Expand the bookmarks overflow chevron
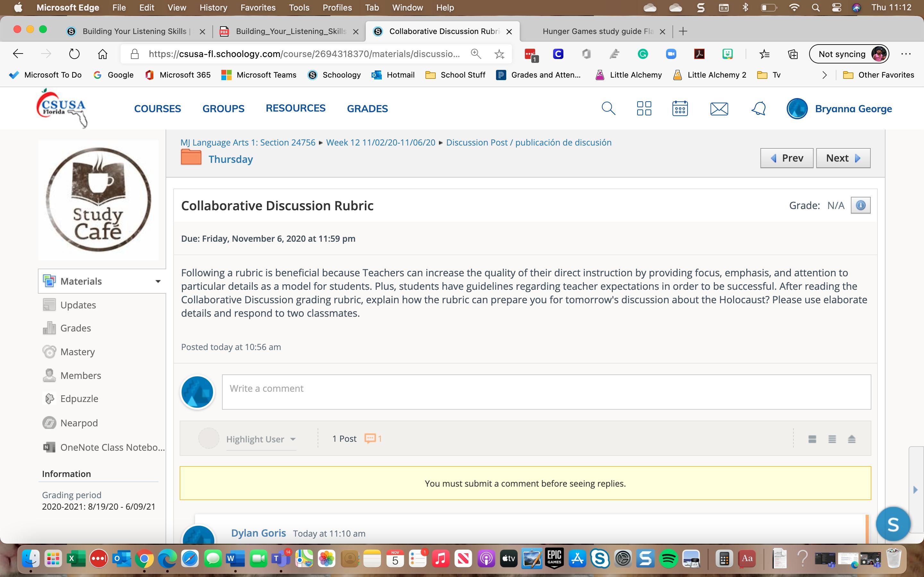The width and height of the screenshot is (924, 577). (x=824, y=75)
